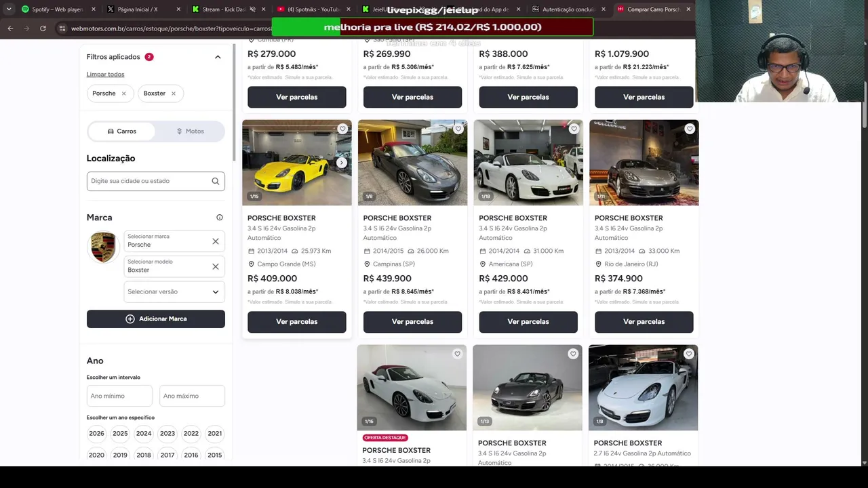Favorite the Rio de Janeiro Boxster listing
The width and height of the screenshot is (868, 488).
[x=690, y=129]
